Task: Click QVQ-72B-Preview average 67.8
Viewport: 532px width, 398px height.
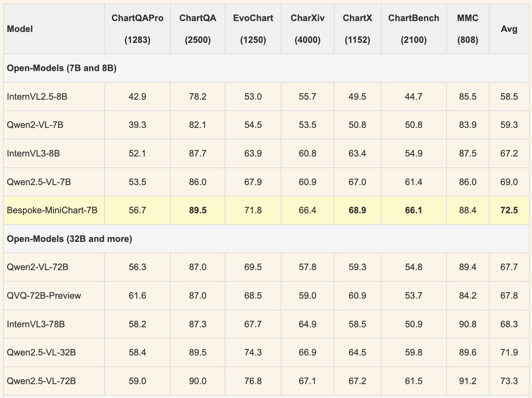Action: pos(509,295)
